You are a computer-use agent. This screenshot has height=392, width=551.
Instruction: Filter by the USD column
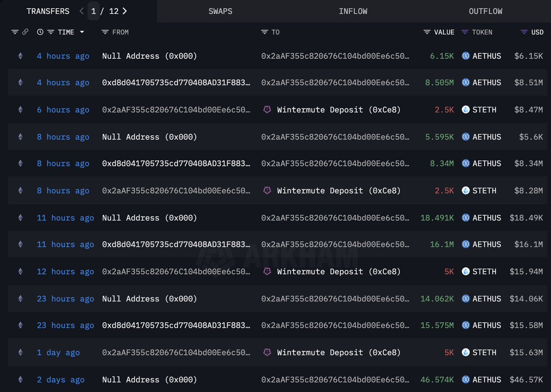coord(524,32)
